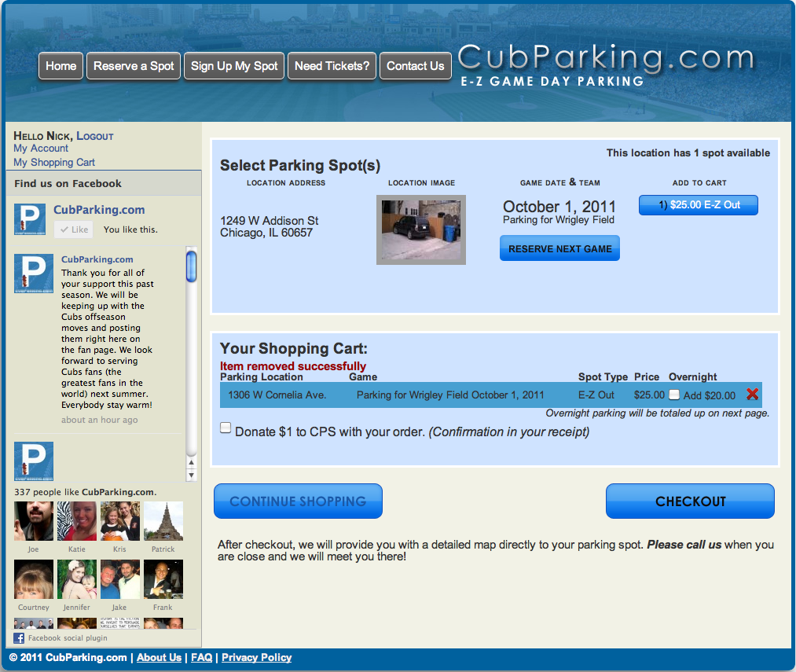Go to the Home page
The image size is (796, 672).
(61, 66)
